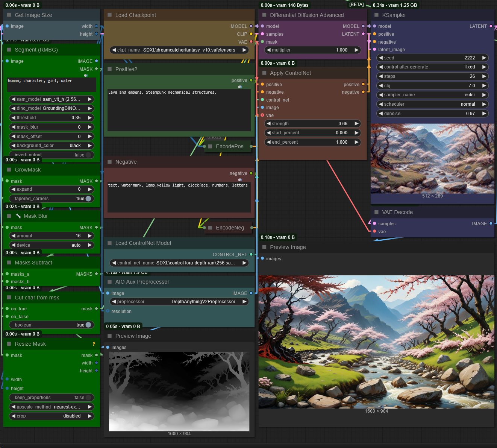Open the sam_model selector
This screenshot has height=448, width=497.
click(x=52, y=99)
